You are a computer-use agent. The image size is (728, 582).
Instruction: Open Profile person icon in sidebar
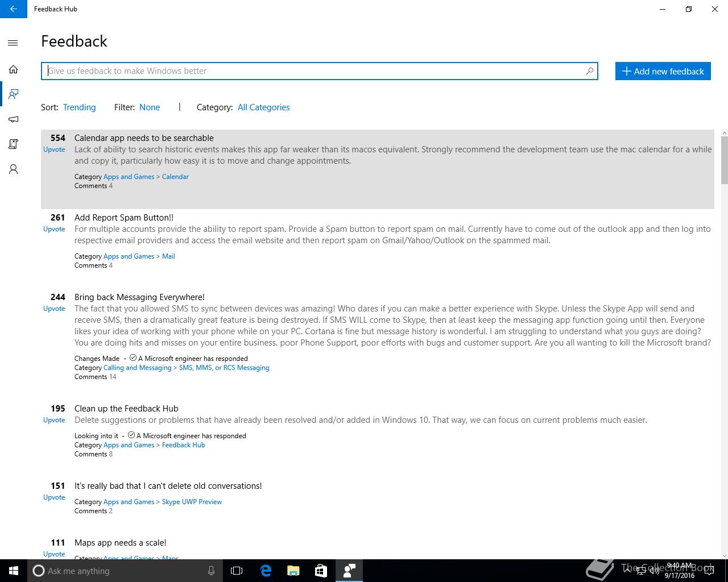click(x=13, y=169)
